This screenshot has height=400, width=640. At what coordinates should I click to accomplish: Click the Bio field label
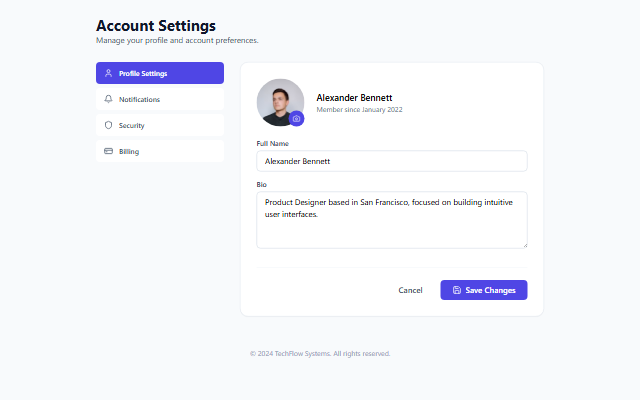click(261, 184)
